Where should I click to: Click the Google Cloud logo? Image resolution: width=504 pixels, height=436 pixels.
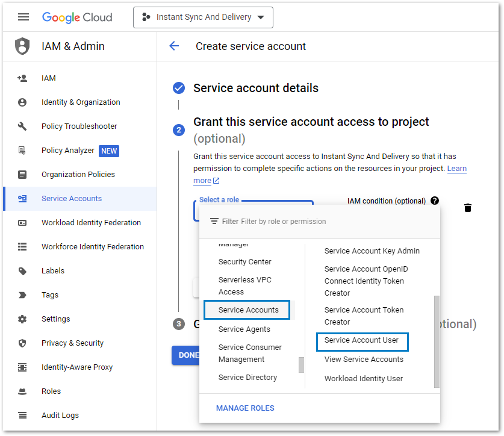point(77,17)
